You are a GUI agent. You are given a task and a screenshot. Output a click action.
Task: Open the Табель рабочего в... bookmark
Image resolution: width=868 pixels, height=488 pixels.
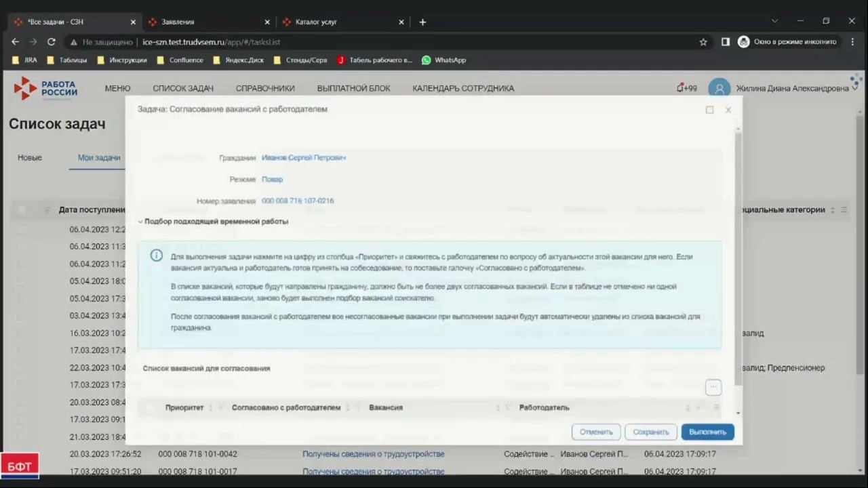pos(374,60)
